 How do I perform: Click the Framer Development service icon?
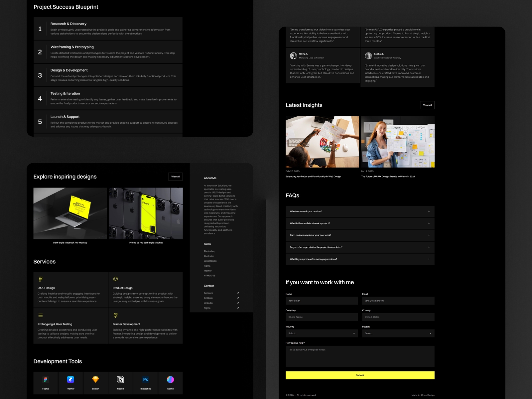click(x=116, y=315)
